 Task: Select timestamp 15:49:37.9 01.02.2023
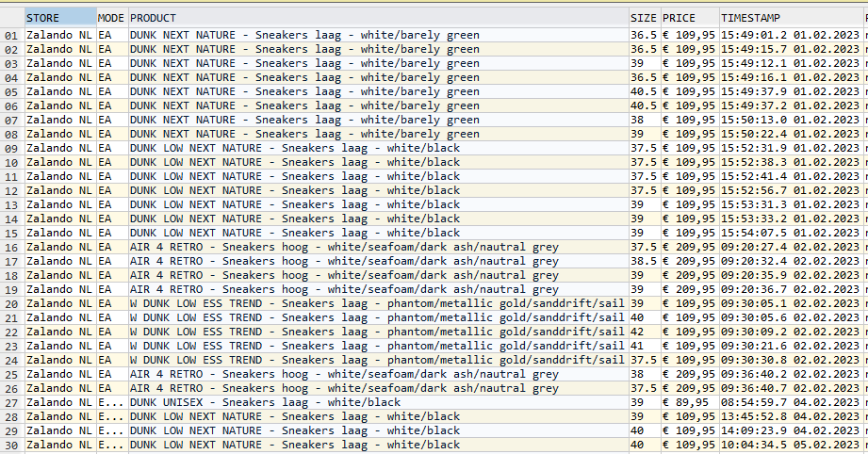point(792,91)
